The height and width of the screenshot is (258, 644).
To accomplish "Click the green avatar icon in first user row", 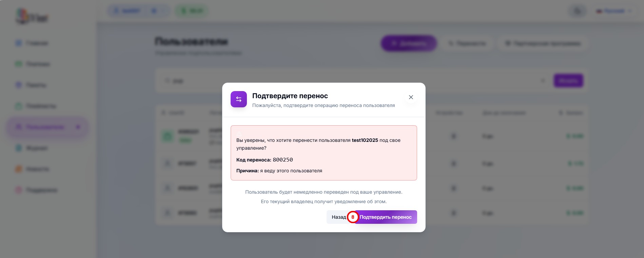I will 167,136.
